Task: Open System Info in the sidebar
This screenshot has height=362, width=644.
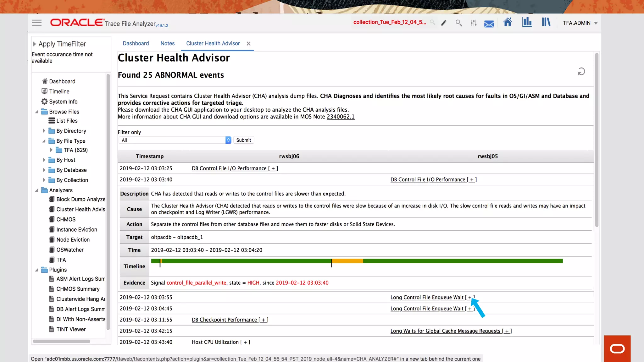Action: pos(63,101)
